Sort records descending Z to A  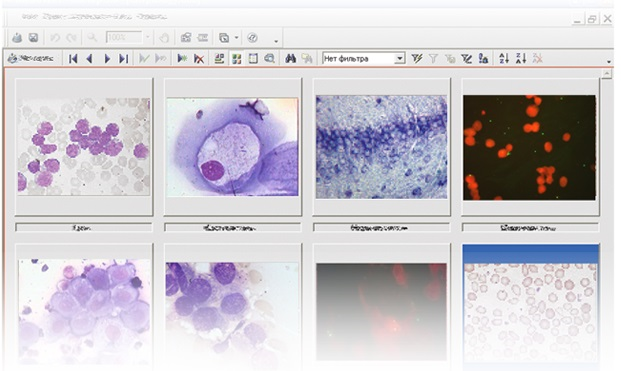click(x=521, y=59)
